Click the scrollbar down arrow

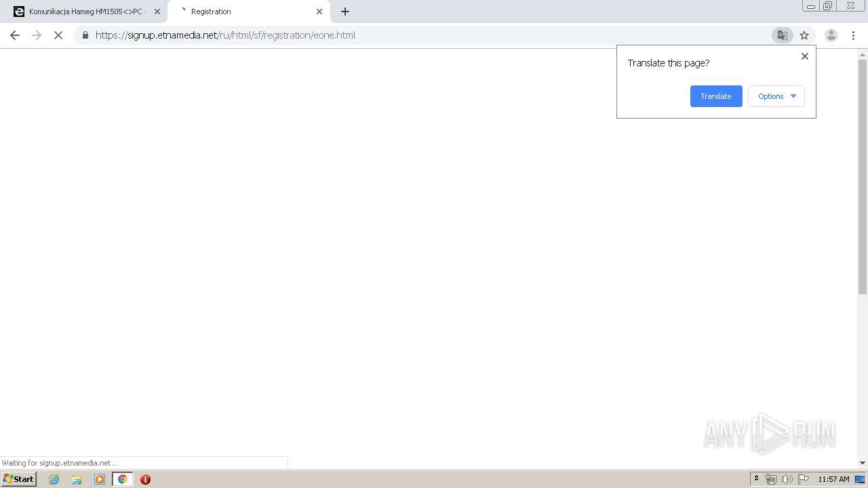[x=863, y=463]
